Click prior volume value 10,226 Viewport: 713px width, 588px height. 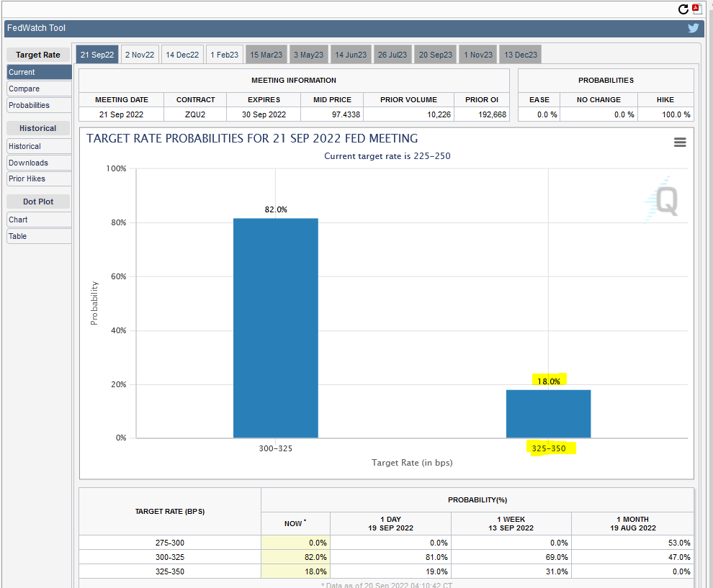point(439,114)
